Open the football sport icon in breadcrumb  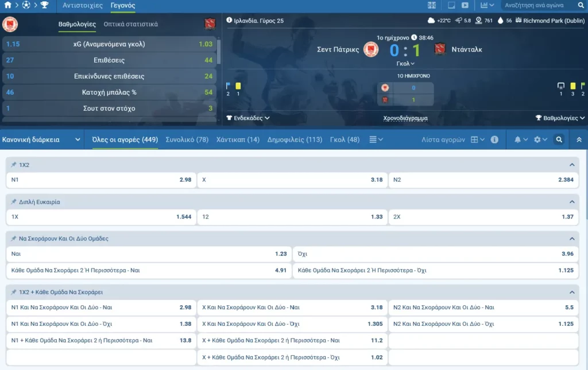[x=26, y=5]
